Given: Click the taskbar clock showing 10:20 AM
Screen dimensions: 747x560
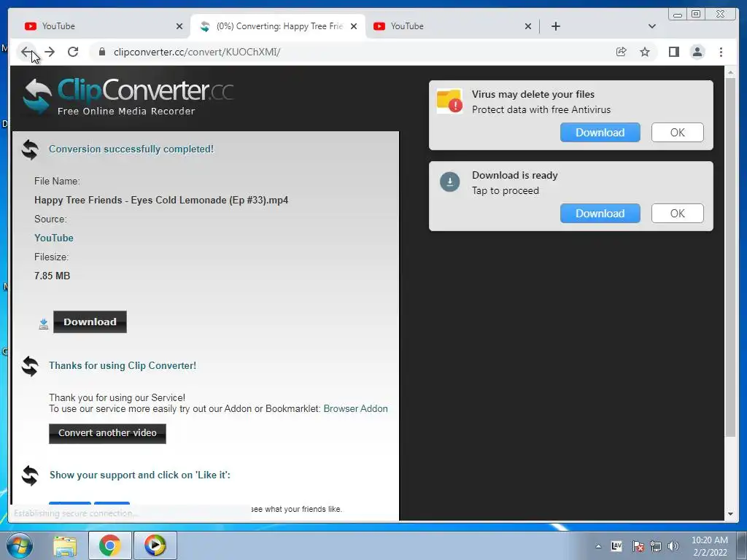Looking at the screenshot, I should pyautogui.click(x=710, y=546).
